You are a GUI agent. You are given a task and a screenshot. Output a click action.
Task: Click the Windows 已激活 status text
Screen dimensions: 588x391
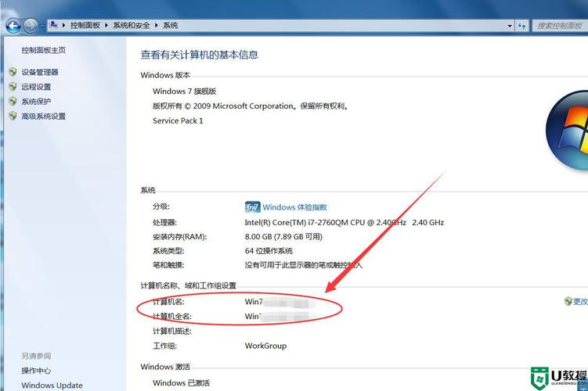click(181, 382)
